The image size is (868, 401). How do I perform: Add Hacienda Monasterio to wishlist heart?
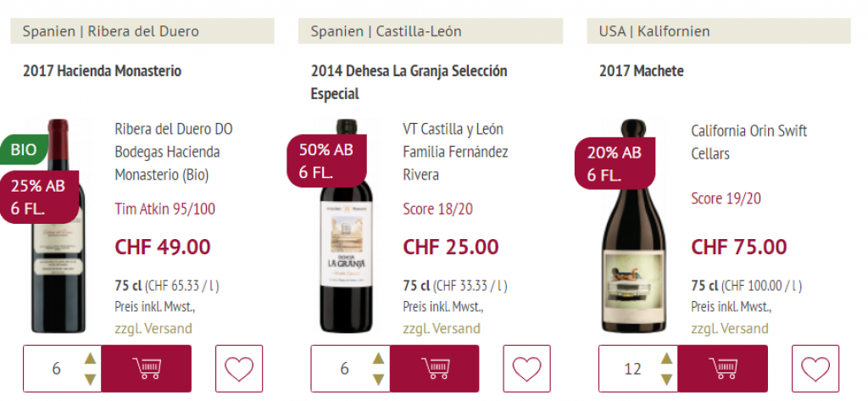[239, 369]
